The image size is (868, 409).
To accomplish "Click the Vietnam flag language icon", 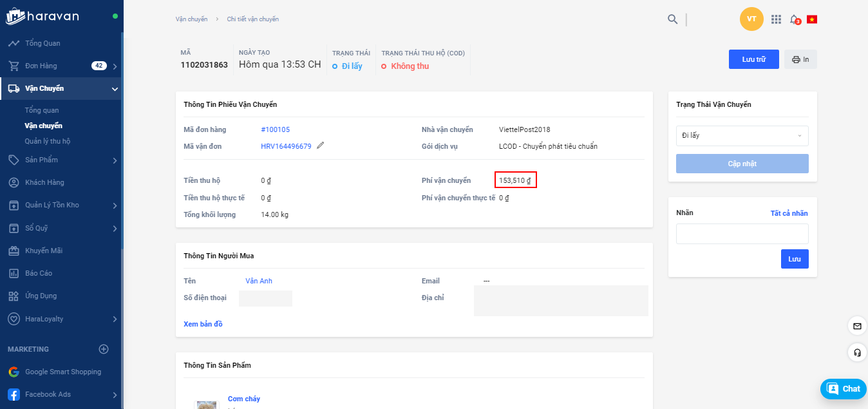I will tap(812, 19).
